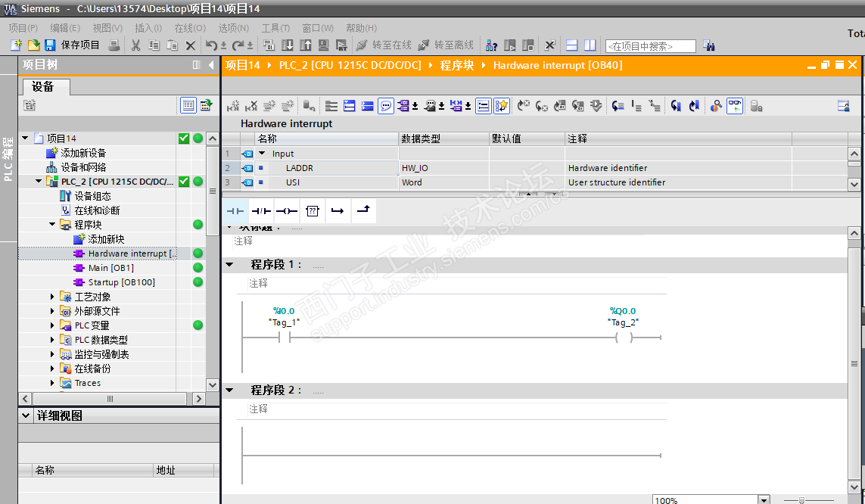Delete network icon in block toolbar
865x504 pixels.
point(251,106)
